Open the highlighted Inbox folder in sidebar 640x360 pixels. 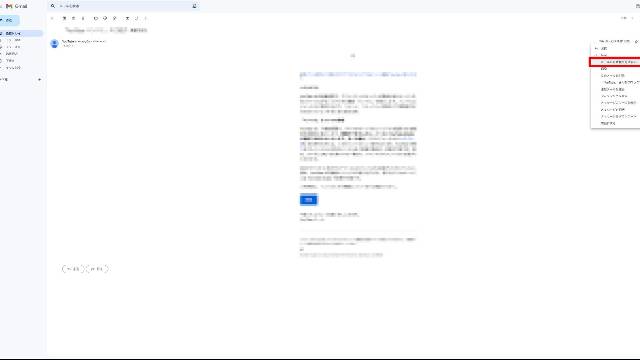tap(20, 33)
